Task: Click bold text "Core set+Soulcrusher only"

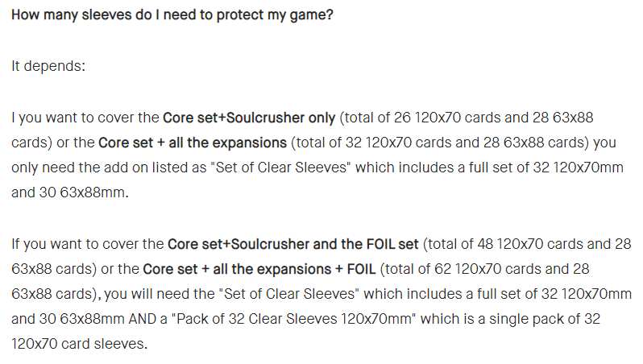Action: (249, 118)
